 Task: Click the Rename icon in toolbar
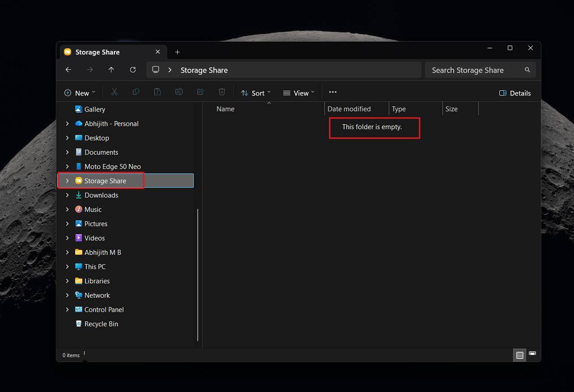pos(179,92)
